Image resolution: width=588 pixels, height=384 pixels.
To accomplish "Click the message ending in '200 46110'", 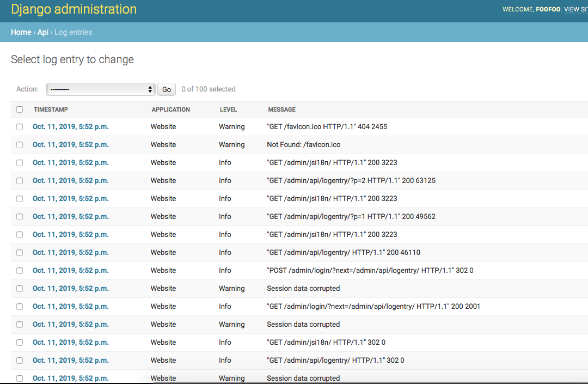I will pyautogui.click(x=344, y=253).
